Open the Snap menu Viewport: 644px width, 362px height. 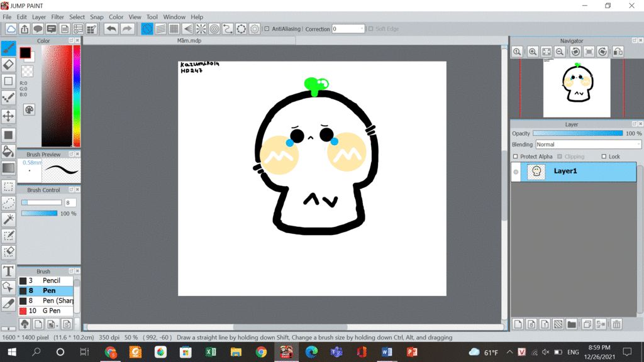point(96,17)
